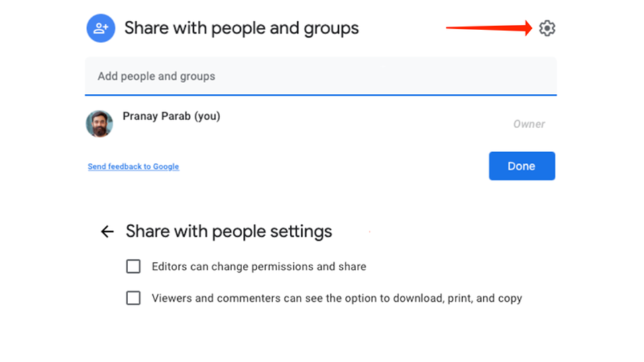Open Send feedback to Google link
644x362 pixels.
pyautogui.click(x=133, y=167)
